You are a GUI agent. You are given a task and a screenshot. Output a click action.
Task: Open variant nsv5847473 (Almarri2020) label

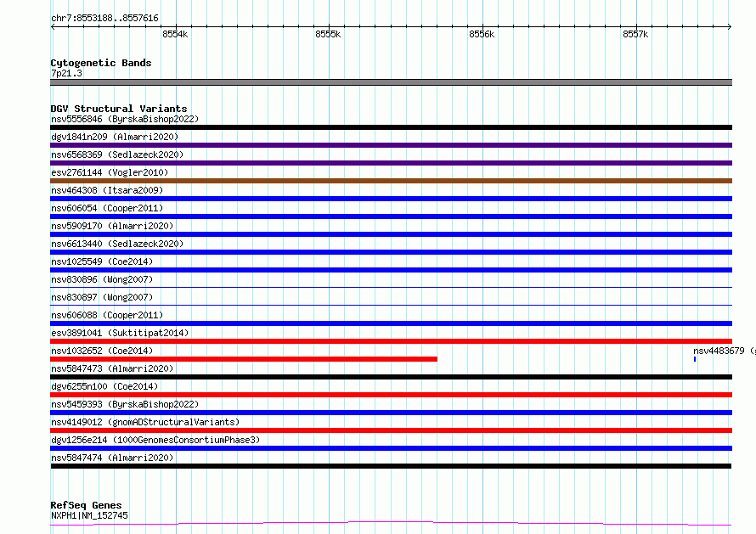click(x=112, y=368)
